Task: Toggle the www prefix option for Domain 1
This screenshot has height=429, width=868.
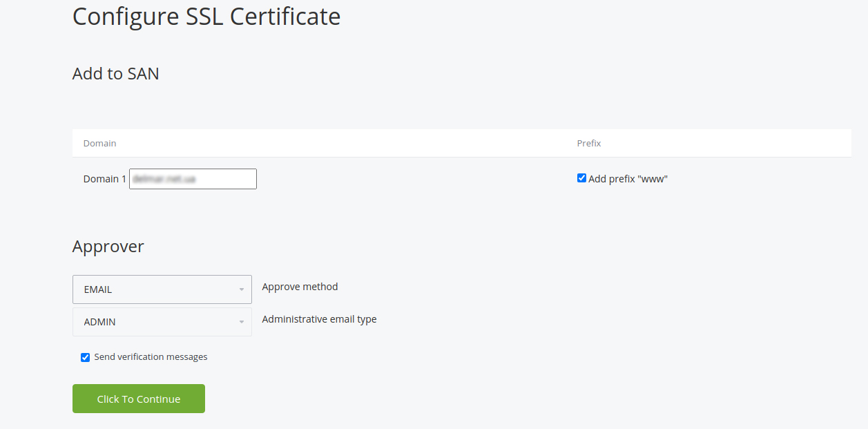Action: click(x=581, y=178)
